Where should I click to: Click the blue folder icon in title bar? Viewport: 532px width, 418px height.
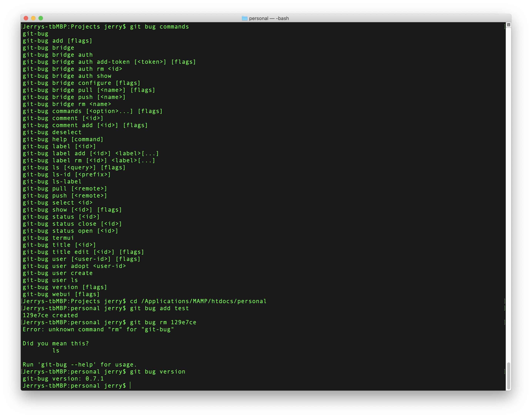(x=245, y=18)
